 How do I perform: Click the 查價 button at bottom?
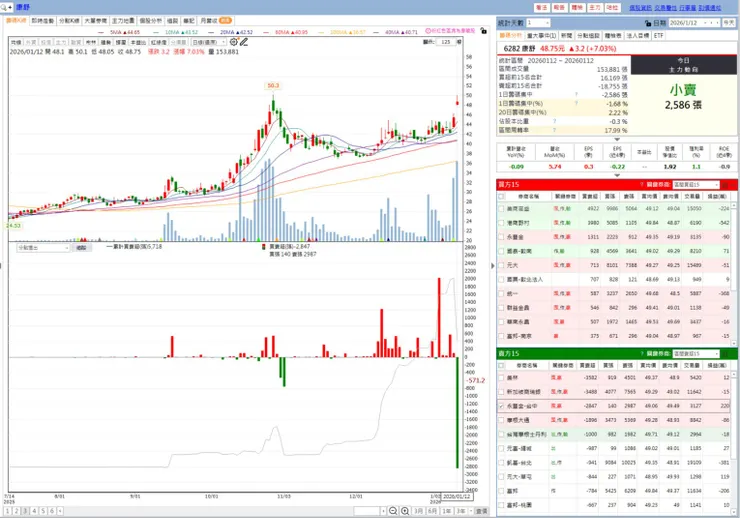click(481, 511)
